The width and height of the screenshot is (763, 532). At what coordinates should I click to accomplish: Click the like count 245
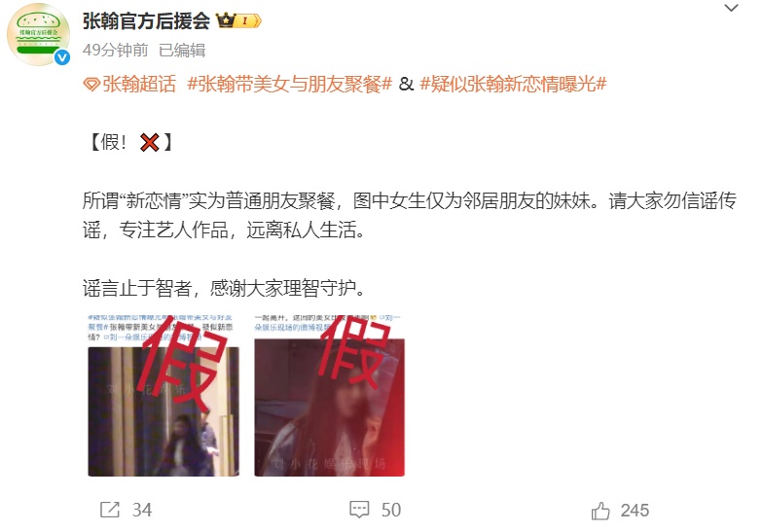click(x=635, y=511)
